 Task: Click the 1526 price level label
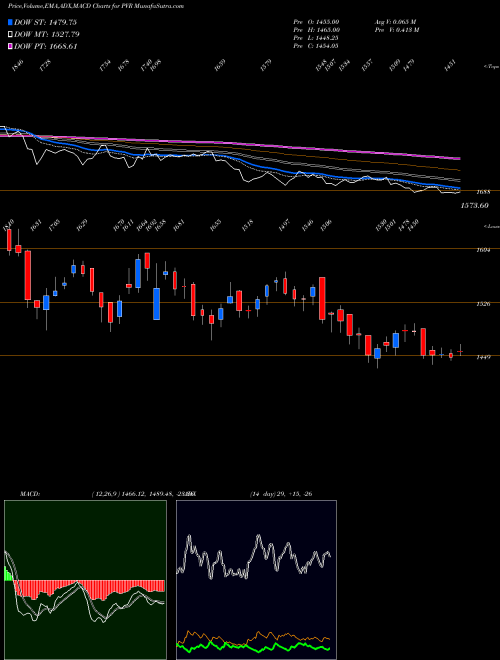[x=483, y=303]
